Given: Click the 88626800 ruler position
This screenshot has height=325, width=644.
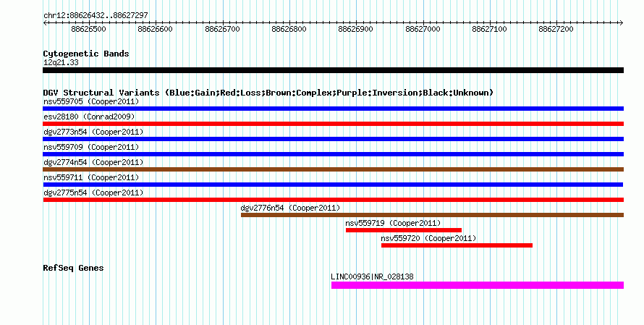Looking at the screenshot, I should coord(289,29).
